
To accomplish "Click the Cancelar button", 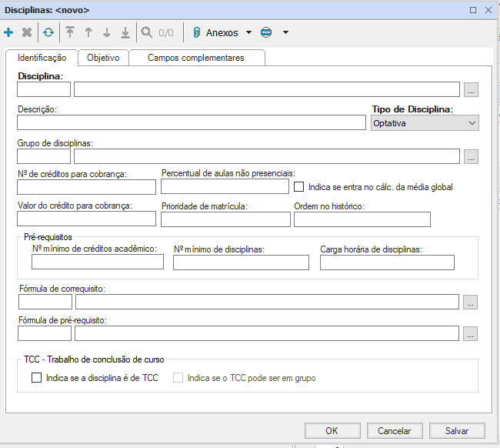I will tap(388, 431).
